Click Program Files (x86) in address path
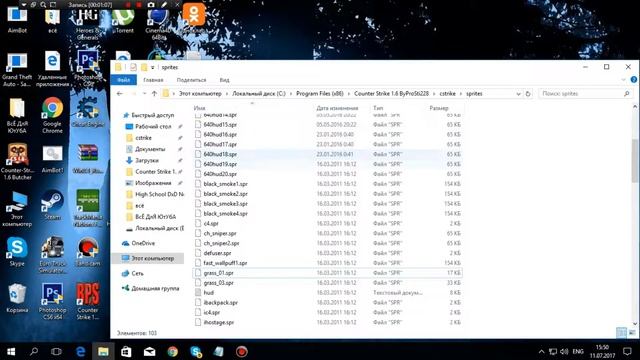Viewport: 640px width, 360px height. click(x=320, y=93)
